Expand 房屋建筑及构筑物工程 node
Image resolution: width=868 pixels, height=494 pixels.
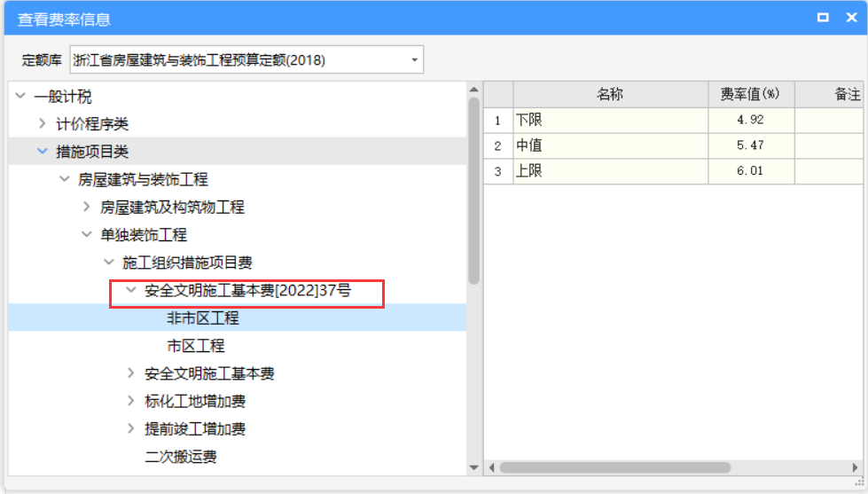coord(87,207)
